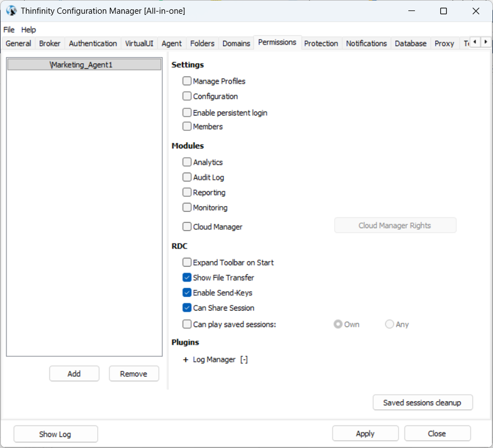Open Saved sessions cleanup
The width and height of the screenshot is (493, 448).
coord(423,402)
